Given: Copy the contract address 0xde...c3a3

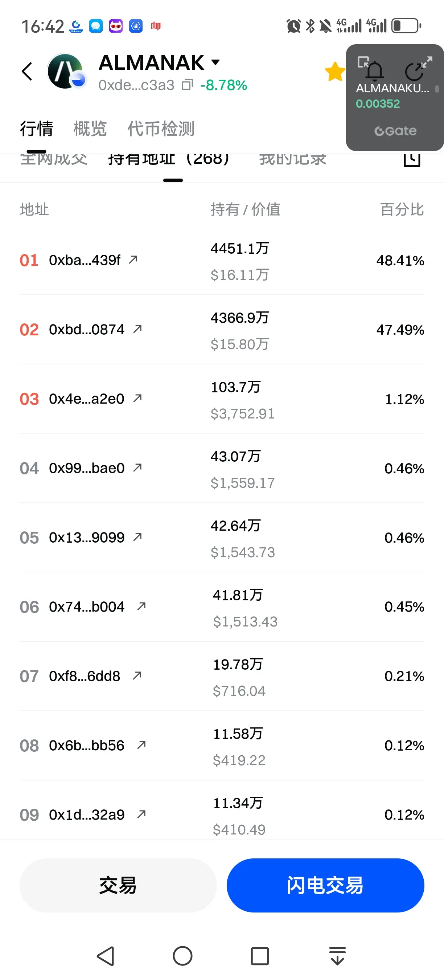Looking at the screenshot, I should 187,85.
